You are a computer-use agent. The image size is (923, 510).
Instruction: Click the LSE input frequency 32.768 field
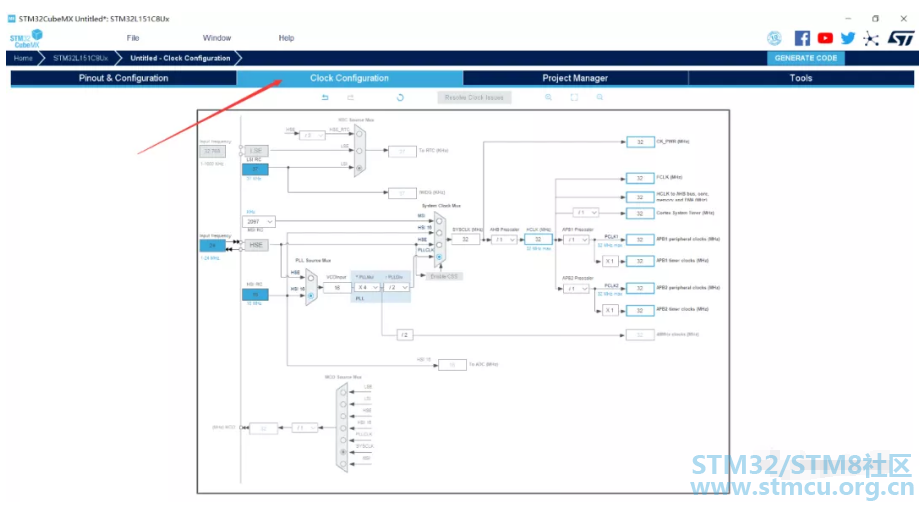point(213,151)
